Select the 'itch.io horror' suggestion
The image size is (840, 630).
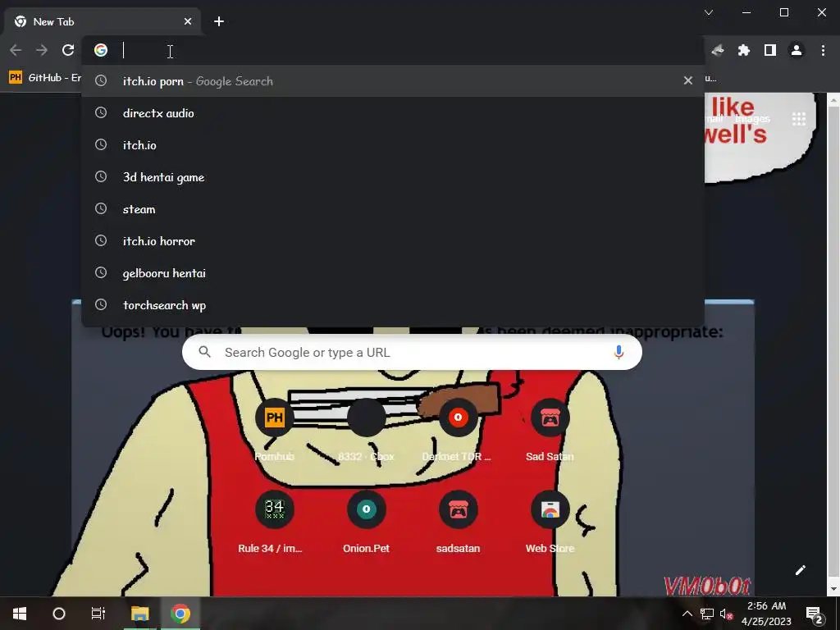393,241
